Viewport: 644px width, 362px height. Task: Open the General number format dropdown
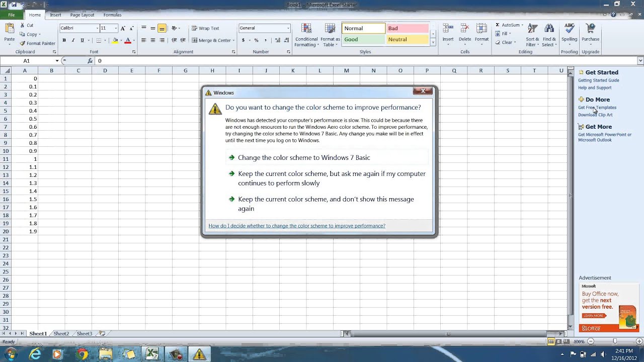pos(288,28)
